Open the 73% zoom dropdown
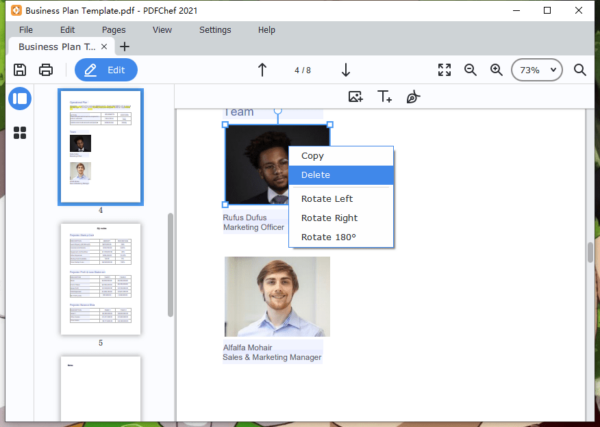 (537, 70)
